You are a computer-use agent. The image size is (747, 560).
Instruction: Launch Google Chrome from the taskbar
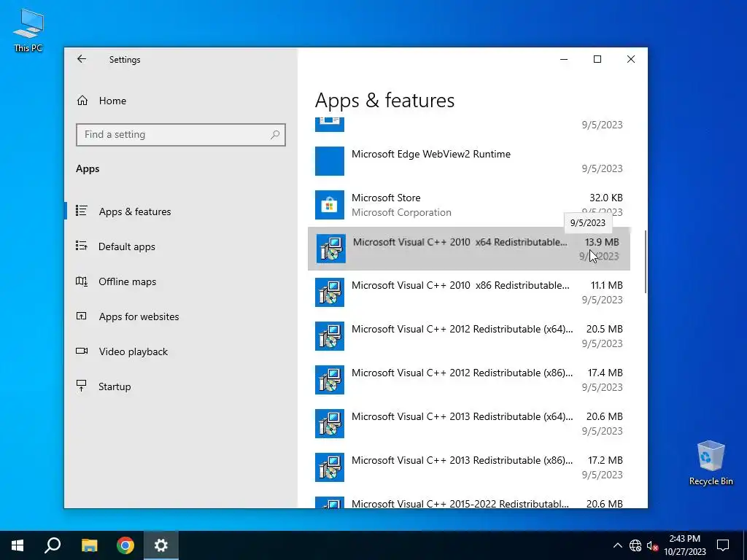pyautogui.click(x=125, y=545)
